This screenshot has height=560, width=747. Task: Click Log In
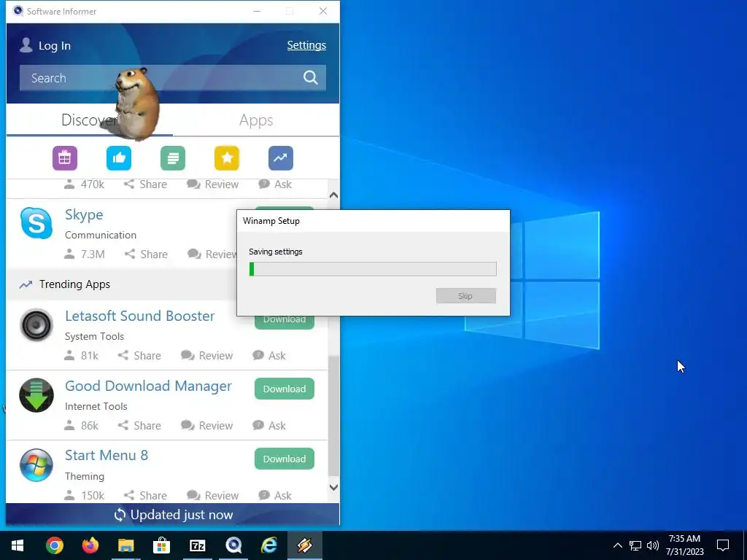click(x=54, y=46)
